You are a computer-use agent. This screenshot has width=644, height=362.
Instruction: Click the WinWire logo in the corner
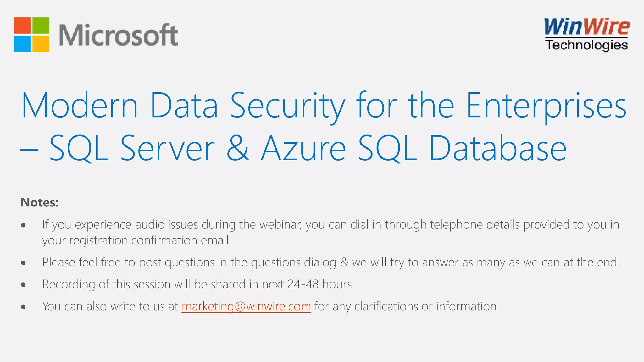click(587, 27)
